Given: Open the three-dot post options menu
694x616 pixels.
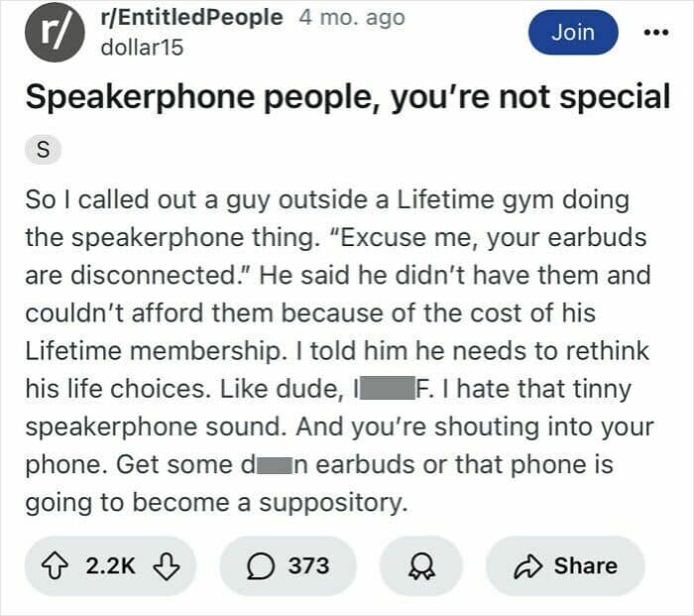Looking at the screenshot, I should tap(656, 33).
